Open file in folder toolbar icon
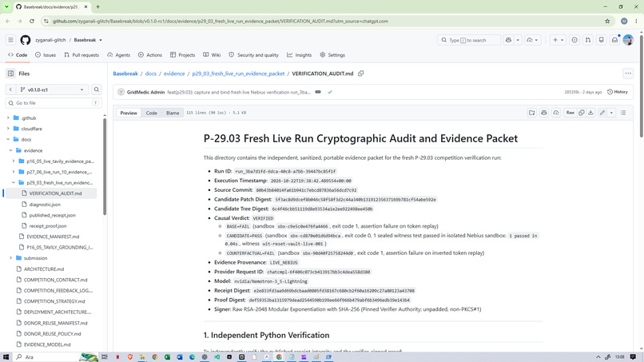644x362 pixels. [x=532, y=113]
